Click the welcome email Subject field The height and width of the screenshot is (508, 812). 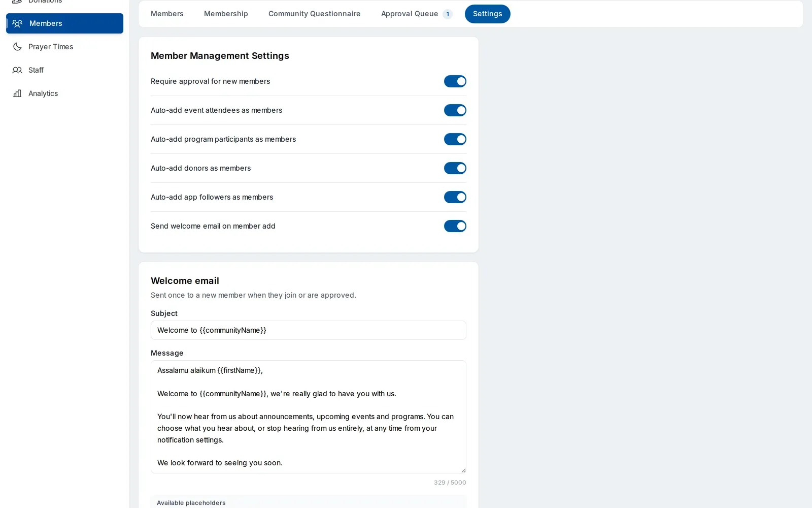309,330
